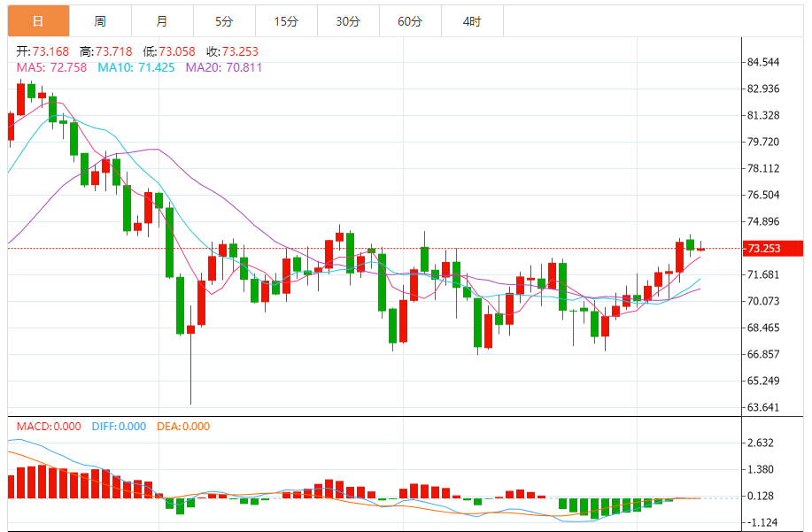Click the 74.896 price axis label
Screen dimensions: 812x532
coord(763,221)
